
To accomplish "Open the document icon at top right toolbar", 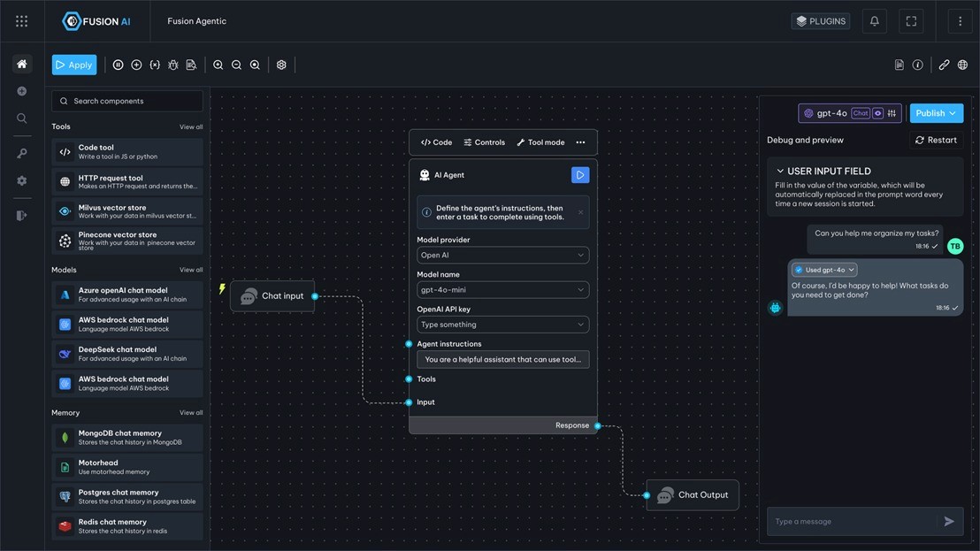I will pos(900,65).
